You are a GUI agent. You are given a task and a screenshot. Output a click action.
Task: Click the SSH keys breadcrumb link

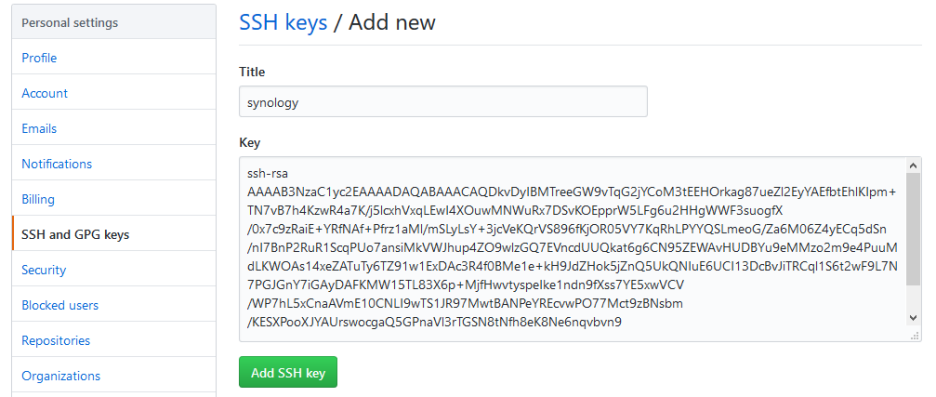(x=283, y=23)
